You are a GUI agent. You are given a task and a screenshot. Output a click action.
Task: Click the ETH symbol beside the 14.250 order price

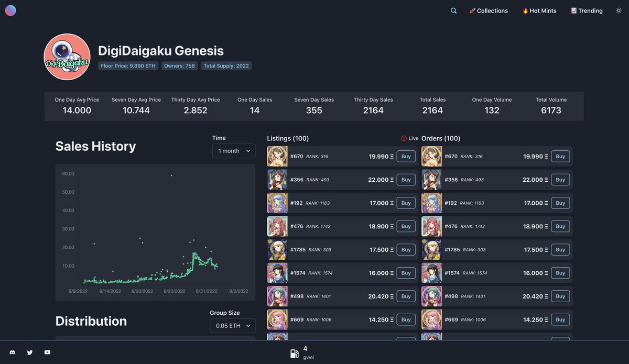click(x=547, y=319)
